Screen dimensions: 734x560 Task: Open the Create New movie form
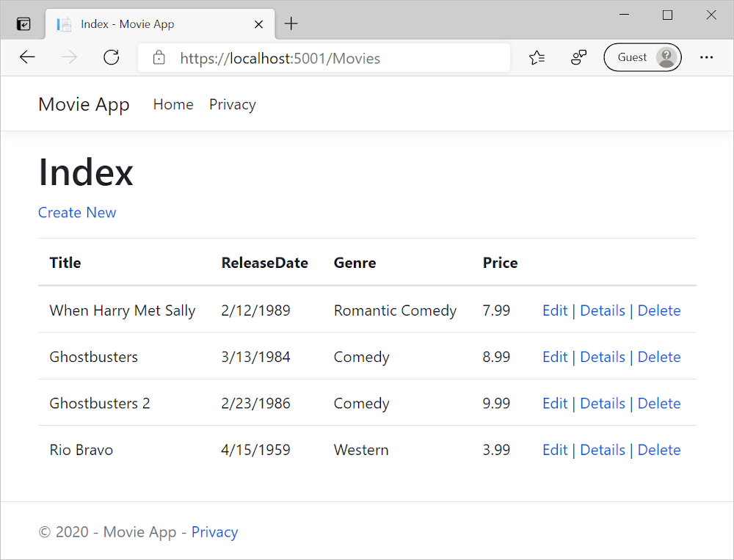77,212
